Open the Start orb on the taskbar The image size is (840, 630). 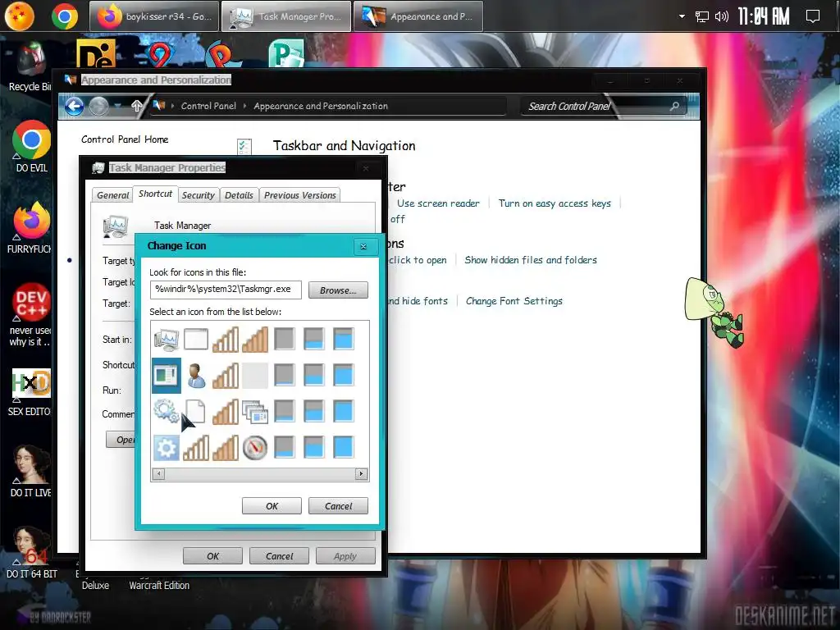click(x=20, y=16)
